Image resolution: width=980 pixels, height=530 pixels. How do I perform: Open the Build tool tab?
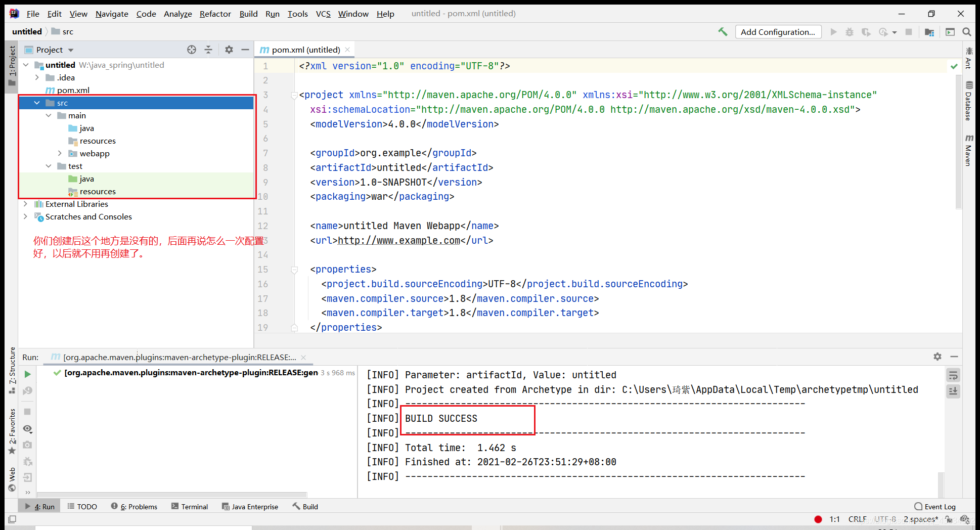pyautogui.click(x=305, y=506)
